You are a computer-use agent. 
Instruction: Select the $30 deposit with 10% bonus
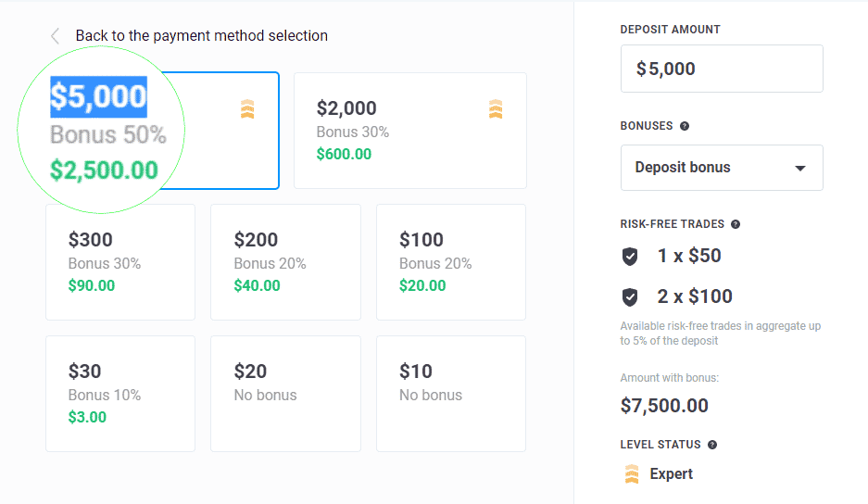click(120, 394)
